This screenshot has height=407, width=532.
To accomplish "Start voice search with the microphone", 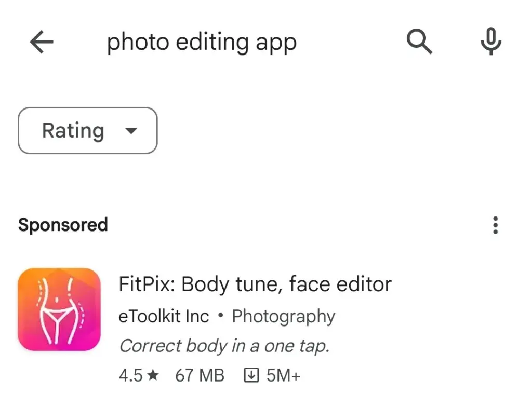I will 490,42.
